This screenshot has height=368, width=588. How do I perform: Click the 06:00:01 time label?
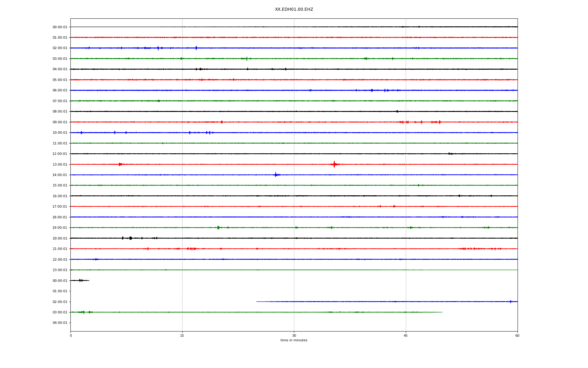(60, 90)
